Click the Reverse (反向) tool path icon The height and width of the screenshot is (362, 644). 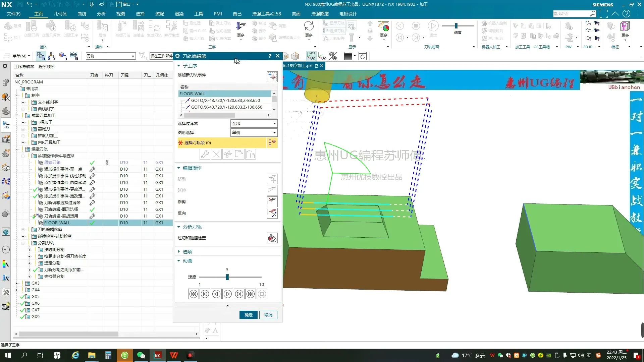272,213
